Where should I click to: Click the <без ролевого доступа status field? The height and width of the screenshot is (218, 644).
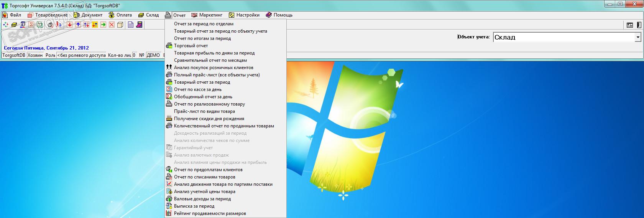(x=81, y=55)
